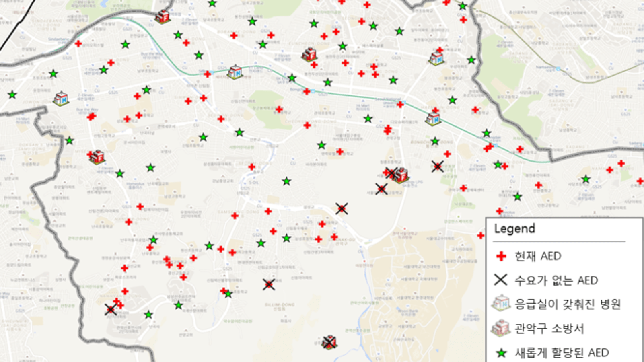This screenshot has height=362, width=644.
Task: Click the '현재 AED' legend label
Action: (538, 256)
